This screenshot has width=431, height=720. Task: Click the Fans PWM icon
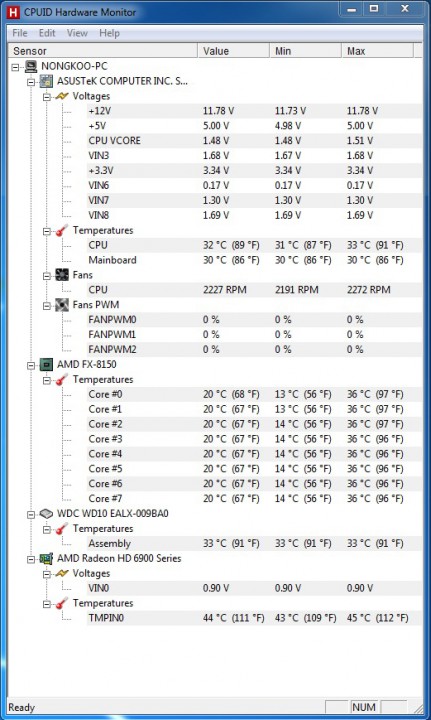(x=62, y=305)
